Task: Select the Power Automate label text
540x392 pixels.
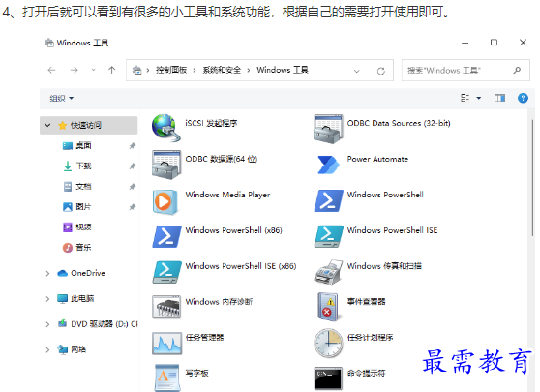Action: coord(377,159)
